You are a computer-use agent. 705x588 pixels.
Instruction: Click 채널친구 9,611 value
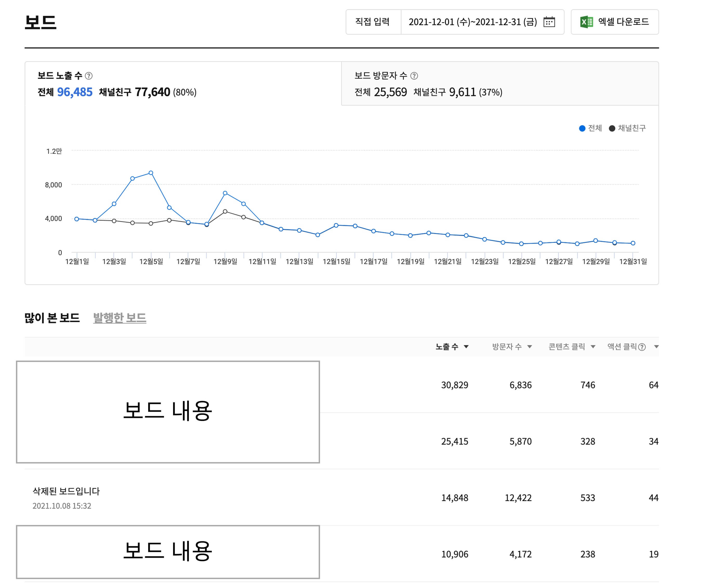click(x=462, y=92)
